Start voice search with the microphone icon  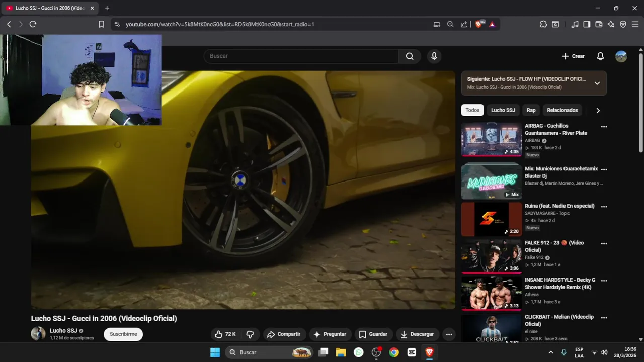tap(434, 56)
